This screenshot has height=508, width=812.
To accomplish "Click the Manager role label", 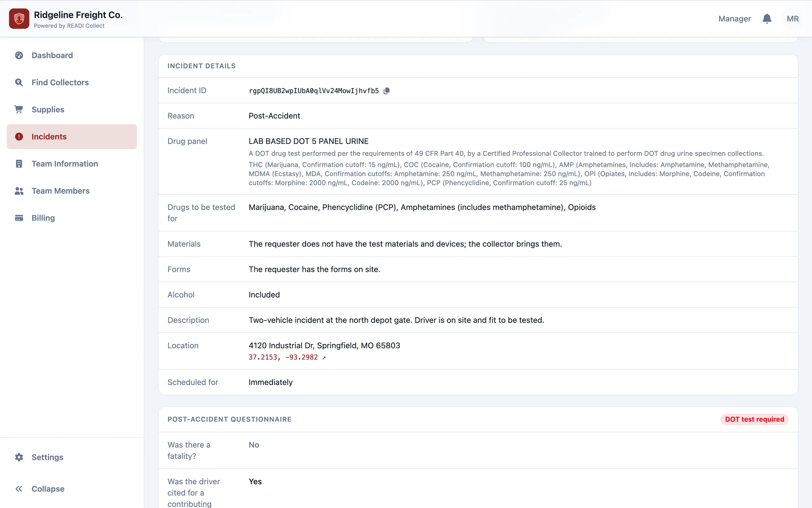I will coord(734,19).
